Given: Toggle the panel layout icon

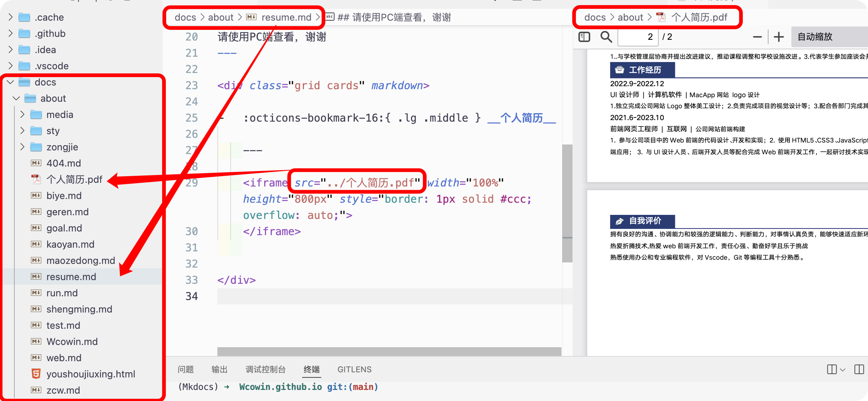Looking at the screenshot, I should click(859, 369).
